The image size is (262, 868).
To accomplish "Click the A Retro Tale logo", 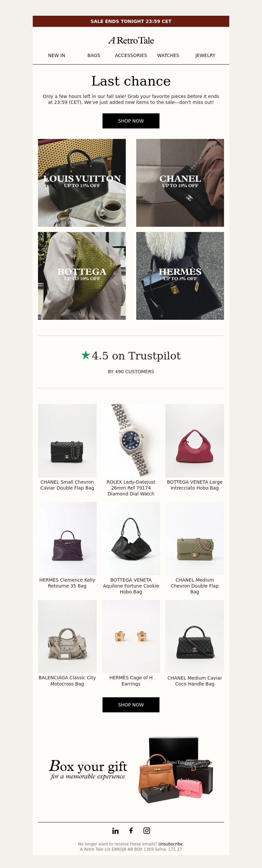I will pyautogui.click(x=131, y=40).
